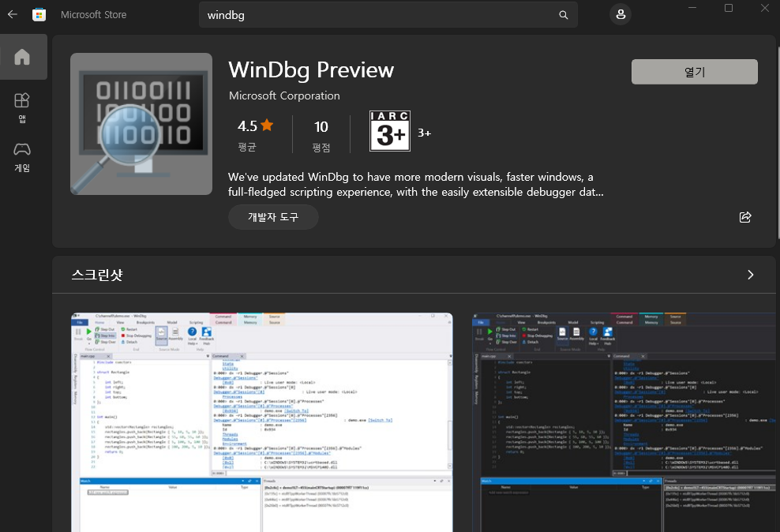Maximize the Microsoft Store window
The height and width of the screenshot is (532, 780).
(728, 8)
